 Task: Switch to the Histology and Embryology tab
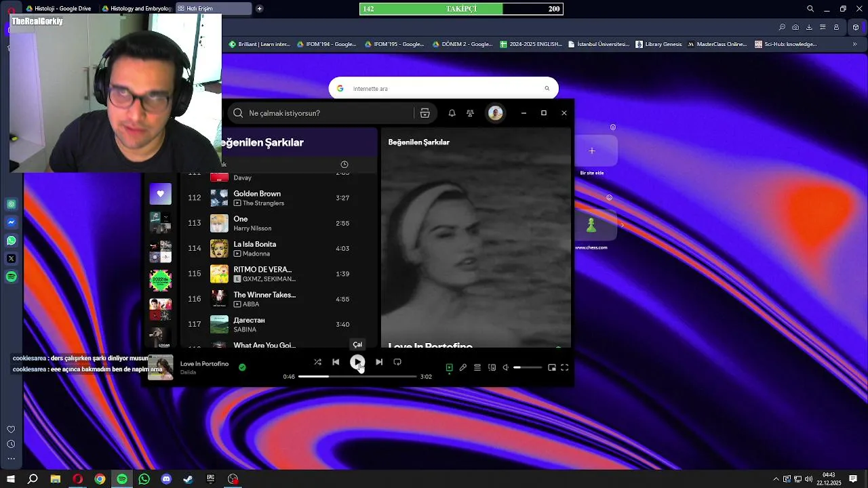click(x=136, y=9)
